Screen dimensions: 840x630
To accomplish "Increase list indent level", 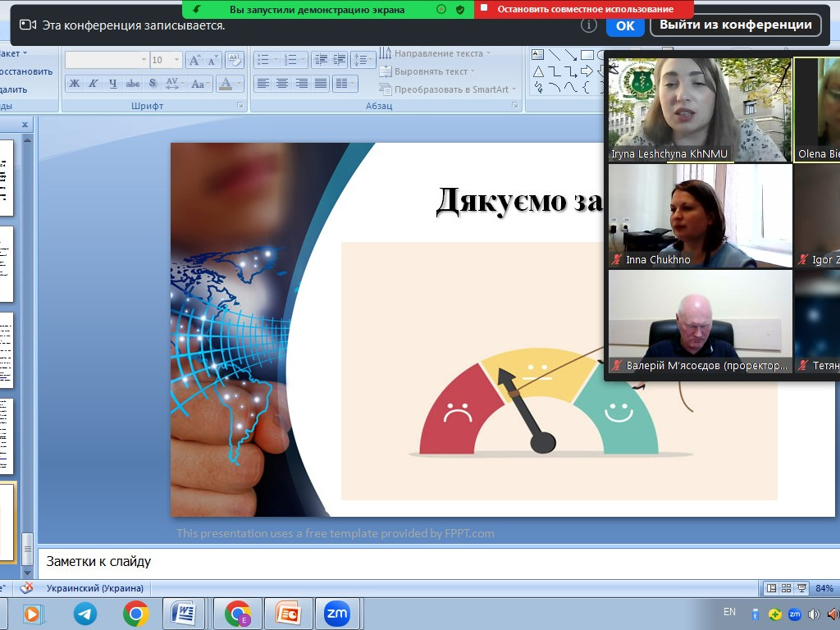I will [339, 60].
